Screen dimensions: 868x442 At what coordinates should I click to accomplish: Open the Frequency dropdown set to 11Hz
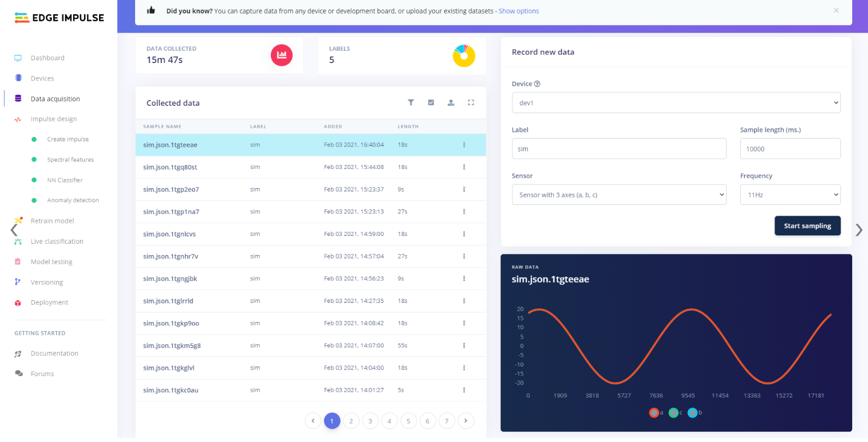[x=790, y=194]
